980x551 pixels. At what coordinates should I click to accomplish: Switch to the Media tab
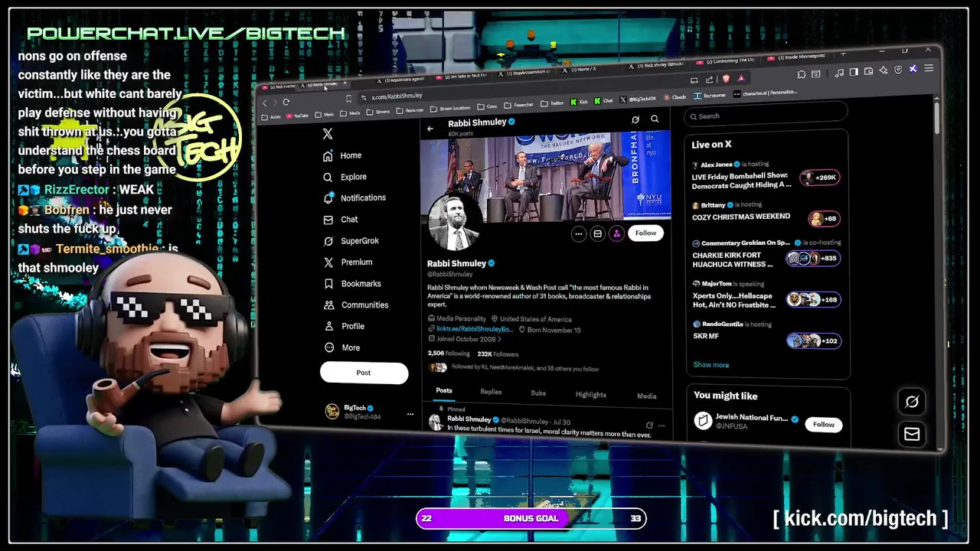point(647,396)
